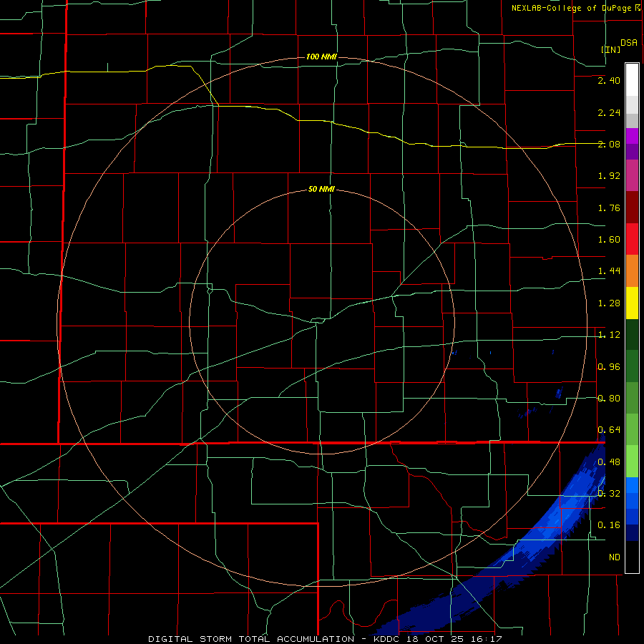Viewport: 644px width, 644px height.
Task: Click the 1.76 legend value
Action: tap(609, 208)
